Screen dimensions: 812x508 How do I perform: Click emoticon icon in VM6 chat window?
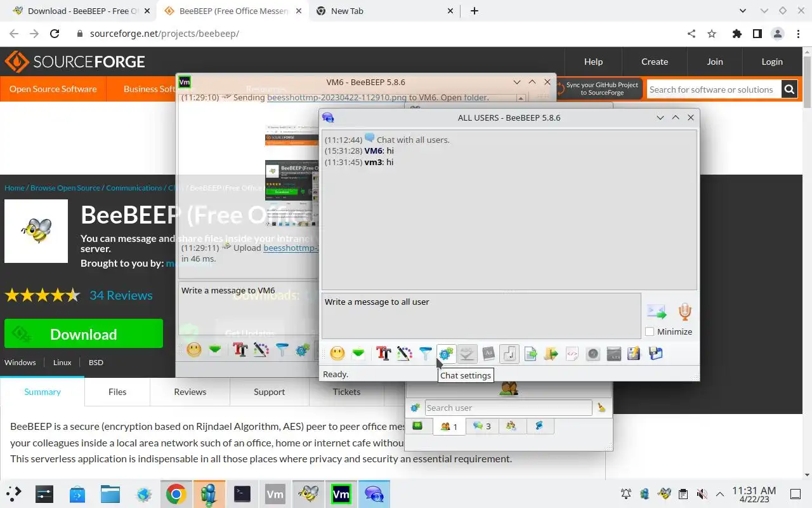point(194,349)
